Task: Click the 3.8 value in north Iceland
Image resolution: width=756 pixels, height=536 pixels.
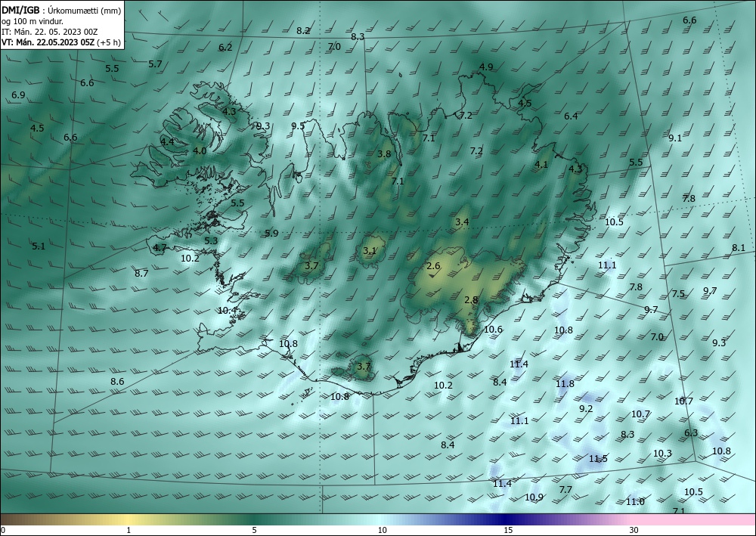Action: (x=384, y=153)
